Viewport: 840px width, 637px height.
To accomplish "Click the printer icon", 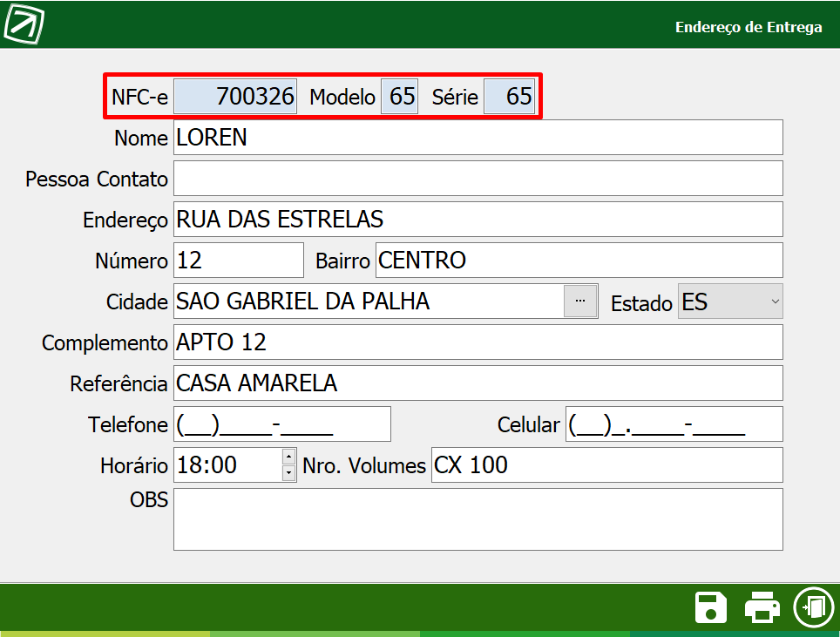I will pyautogui.click(x=762, y=607).
